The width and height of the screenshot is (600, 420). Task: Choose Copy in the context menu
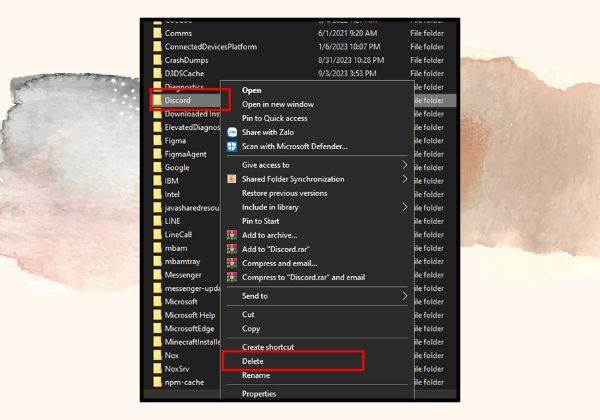pos(251,329)
